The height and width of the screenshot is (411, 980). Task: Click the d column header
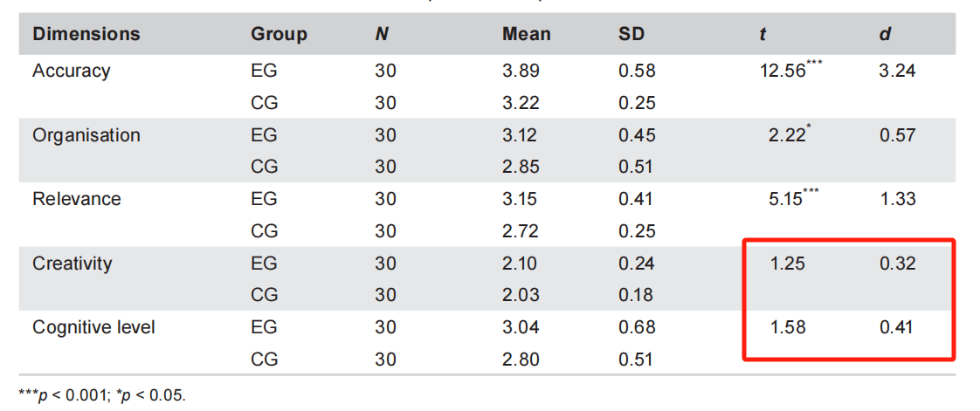[884, 34]
